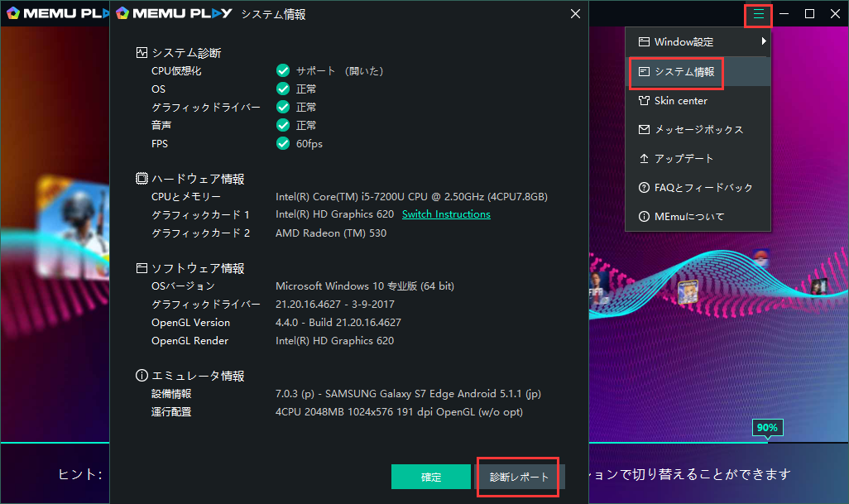The image size is (849, 504).
Task: Click the Window設定 menu icon
Action: pyautogui.click(x=643, y=42)
